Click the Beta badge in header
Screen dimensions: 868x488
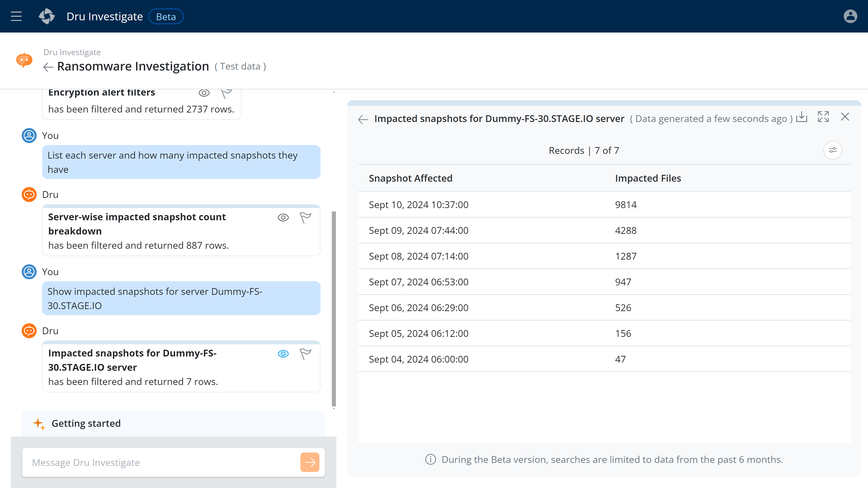click(x=166, y=16)
